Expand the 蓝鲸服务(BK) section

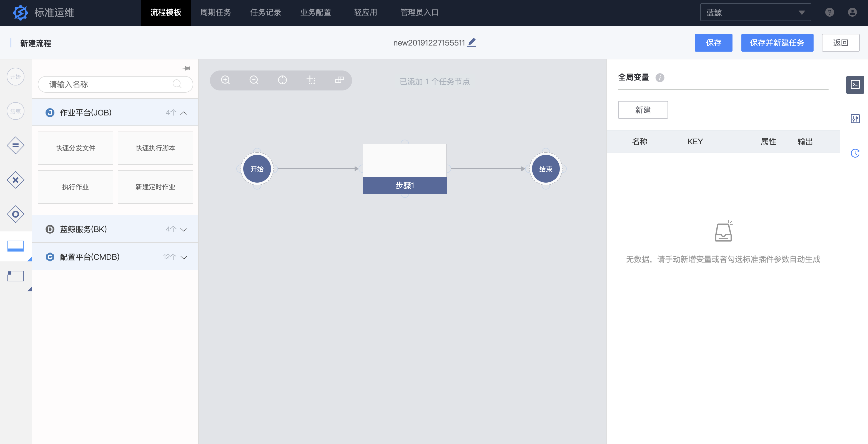coord(184,230)
